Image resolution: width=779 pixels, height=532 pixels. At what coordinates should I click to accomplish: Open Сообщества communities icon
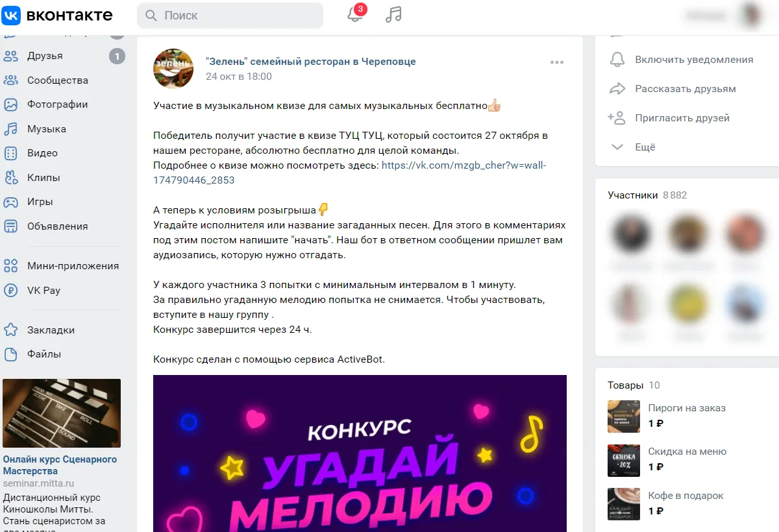(11, 80)
